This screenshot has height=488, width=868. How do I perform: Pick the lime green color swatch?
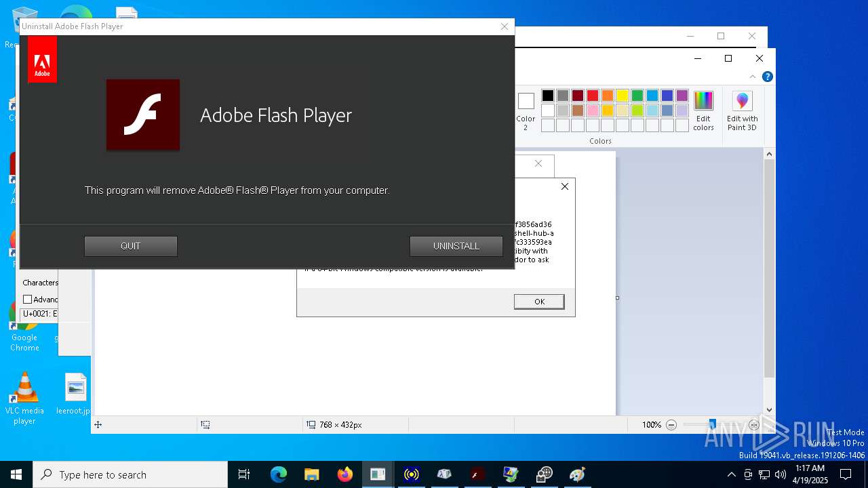(637, 110)
